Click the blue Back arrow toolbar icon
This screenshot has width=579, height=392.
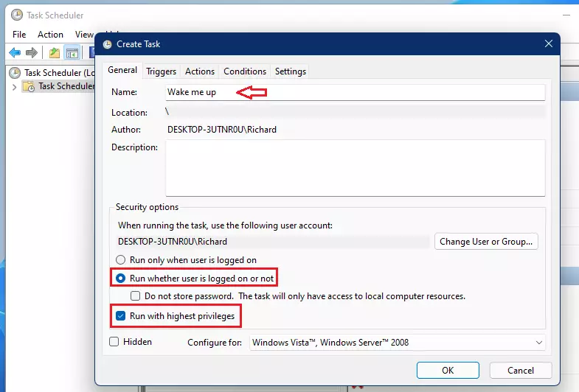pyautogui.click(x=15, y=53)
